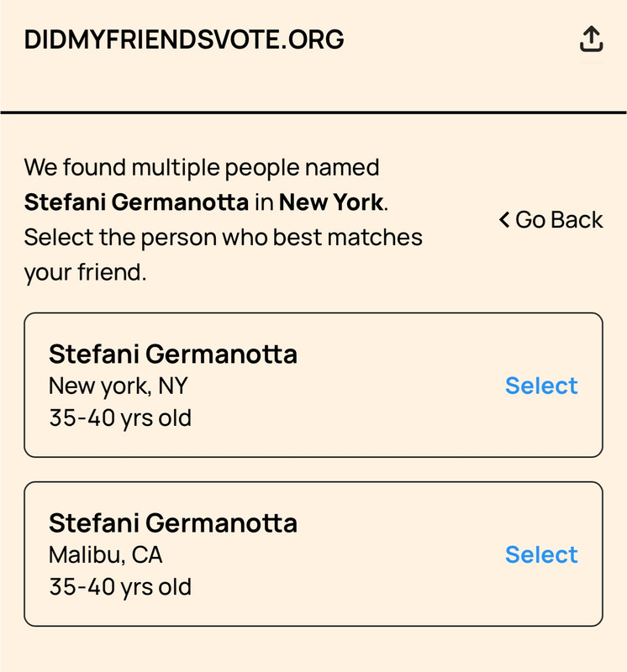
Task: Click Stefani Germanotta name in first card
Action: 173,354
